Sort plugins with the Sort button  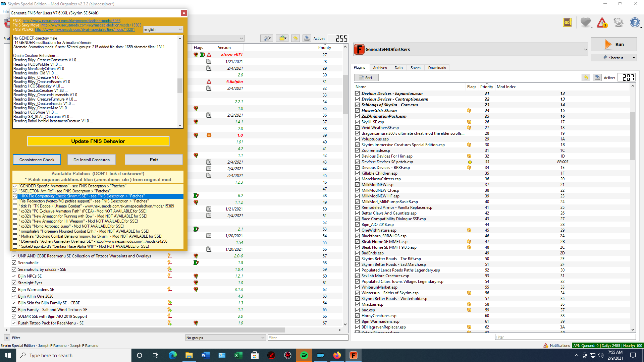point(366,77)
